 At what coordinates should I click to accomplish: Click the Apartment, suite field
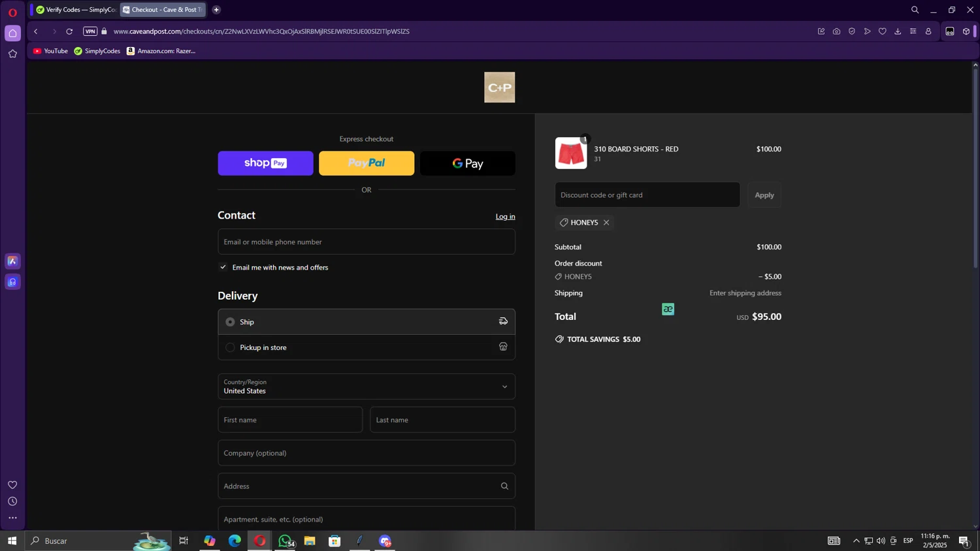click(x=367, y=519)
